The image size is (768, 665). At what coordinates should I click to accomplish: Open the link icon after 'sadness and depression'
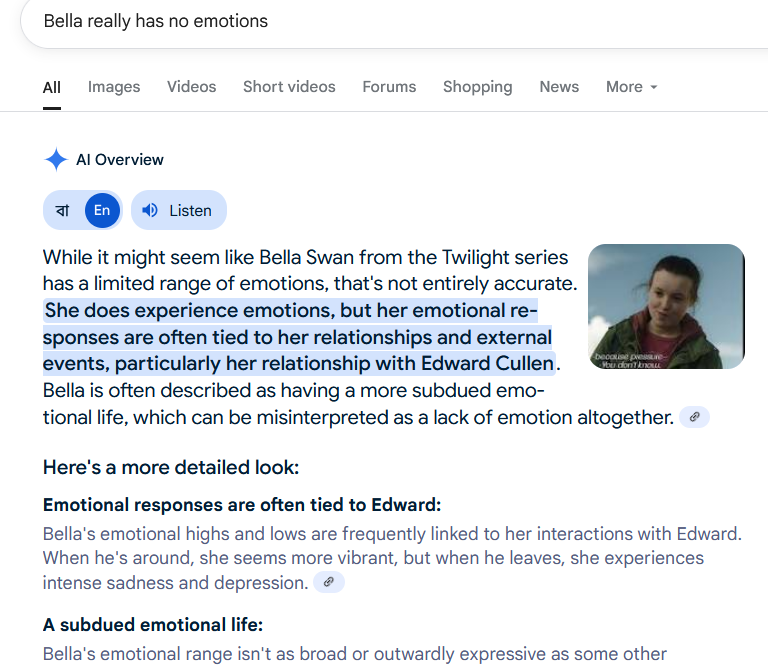pyautogui.click(x=329, y=582)
